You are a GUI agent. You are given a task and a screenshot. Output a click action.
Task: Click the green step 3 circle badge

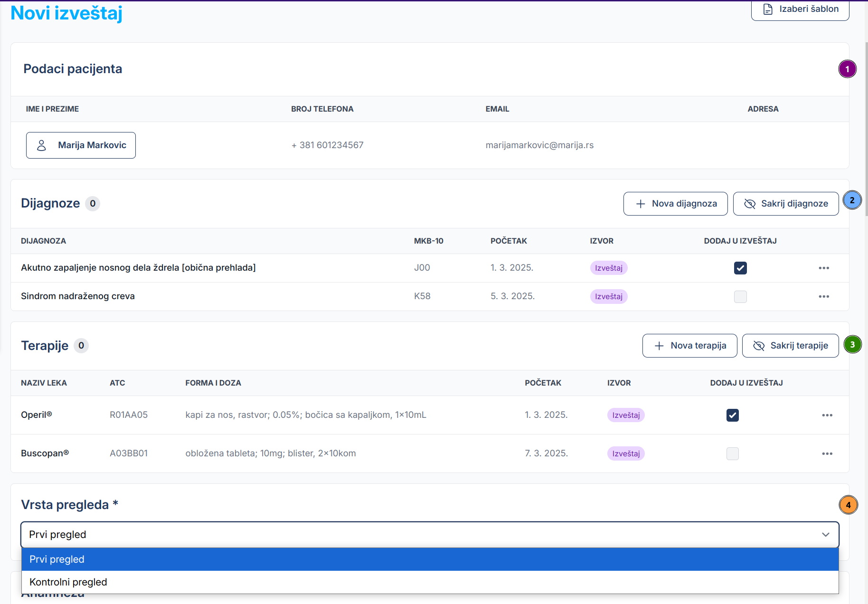[852, 345]
